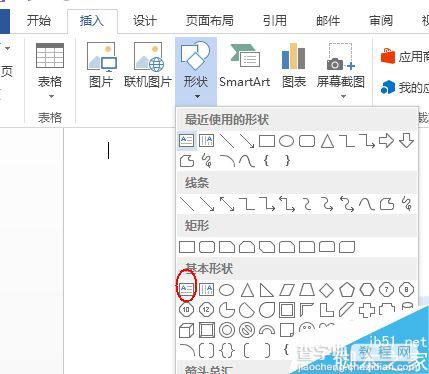Select the rounded rectangle under 矩形
Screen dimensions: 429x374
207,247
